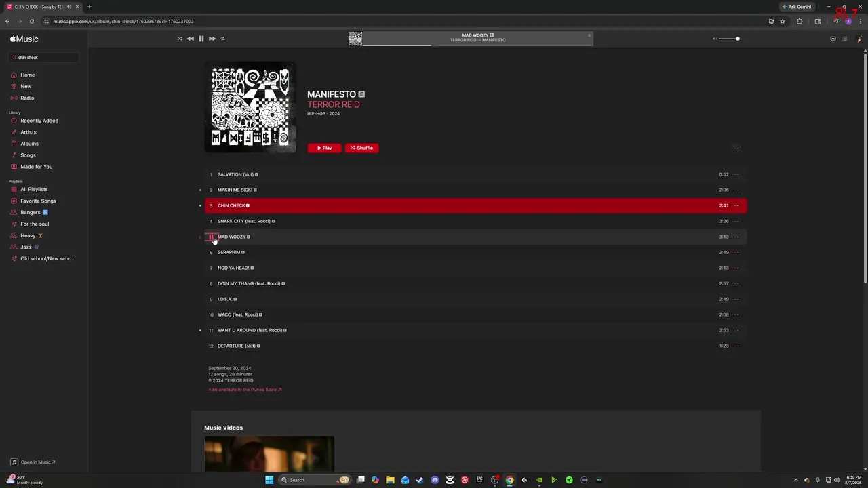Toggle repeat mode in the player controls
The image size is (868, 488).
coord(222,39)
